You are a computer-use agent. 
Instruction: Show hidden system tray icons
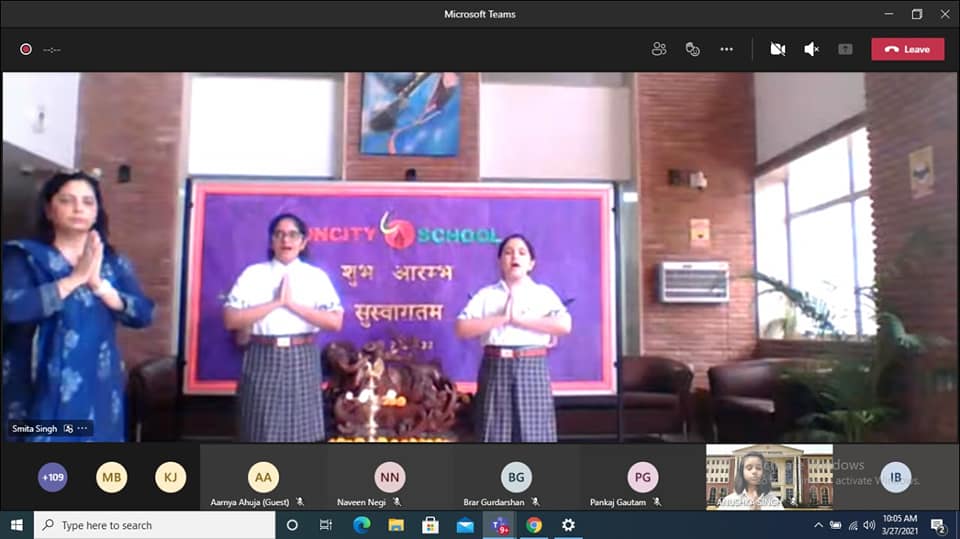click(818, 525)
